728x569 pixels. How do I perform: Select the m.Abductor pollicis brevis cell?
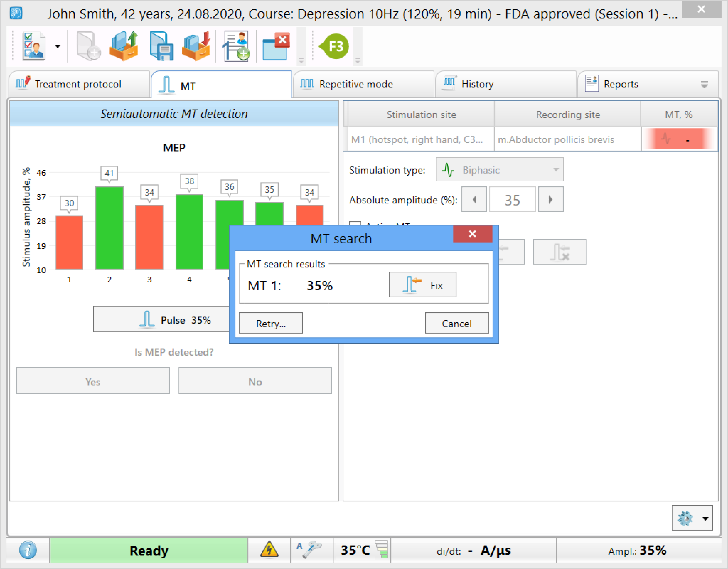tap(568, 139)
